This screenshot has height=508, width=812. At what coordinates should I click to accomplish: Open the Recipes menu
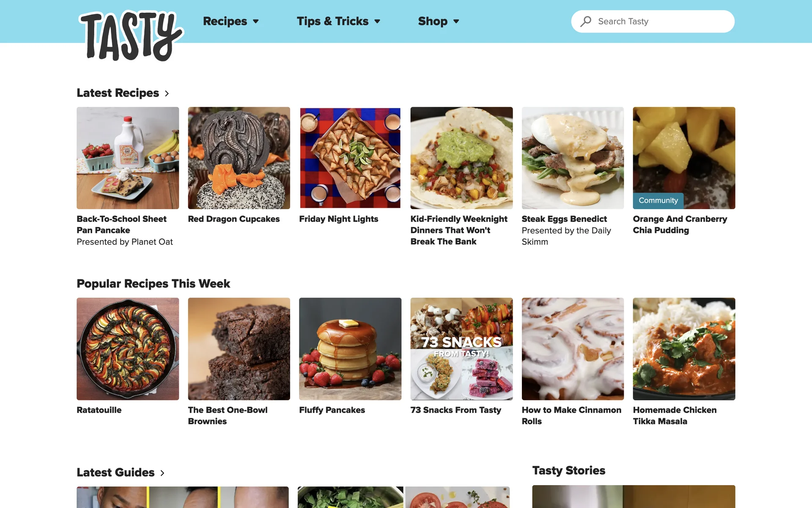click(x=225, y=21)
